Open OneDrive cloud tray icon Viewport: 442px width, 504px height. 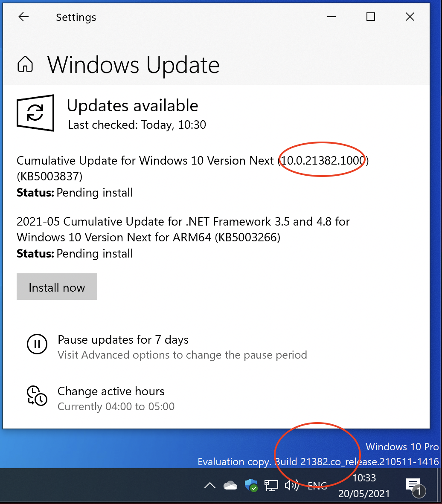(230, 485)
